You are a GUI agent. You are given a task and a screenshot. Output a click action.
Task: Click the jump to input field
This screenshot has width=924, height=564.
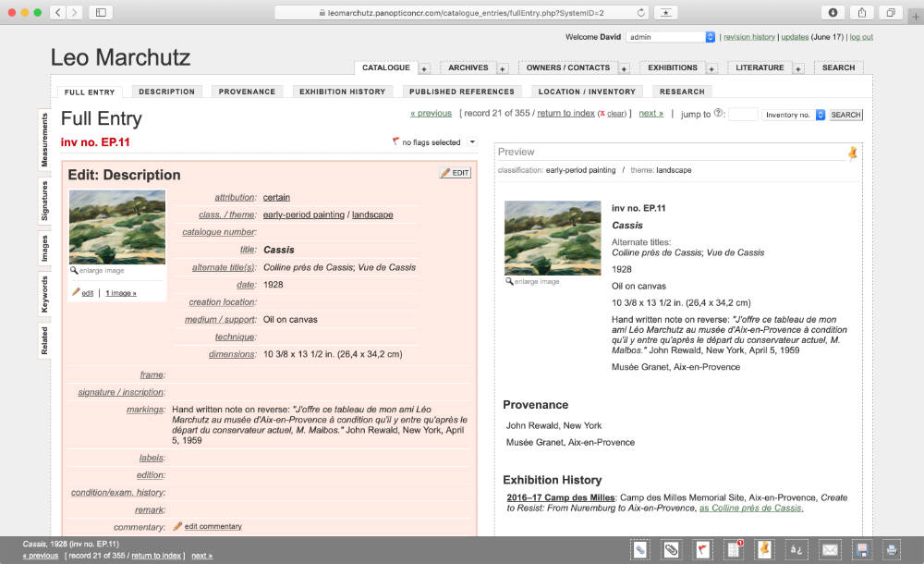(743, 115)
